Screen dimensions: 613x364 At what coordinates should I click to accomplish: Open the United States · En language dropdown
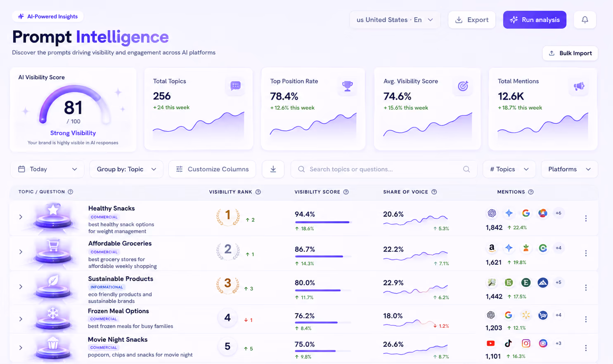tap(395, 20)
